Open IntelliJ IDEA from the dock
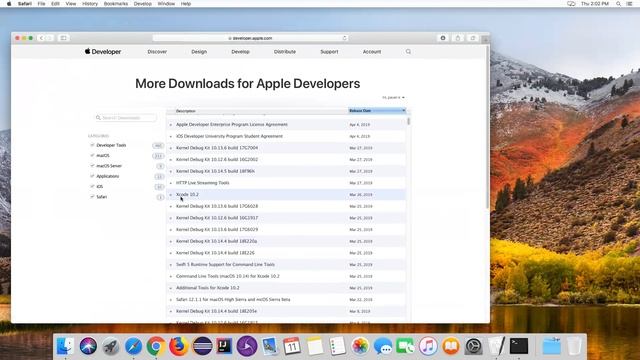The width and height of the screenshot is (640, 360). pos(224,346)
